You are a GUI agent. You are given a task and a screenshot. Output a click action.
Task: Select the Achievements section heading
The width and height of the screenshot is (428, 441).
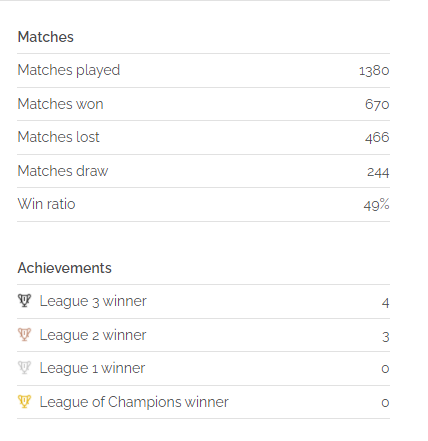65,268
